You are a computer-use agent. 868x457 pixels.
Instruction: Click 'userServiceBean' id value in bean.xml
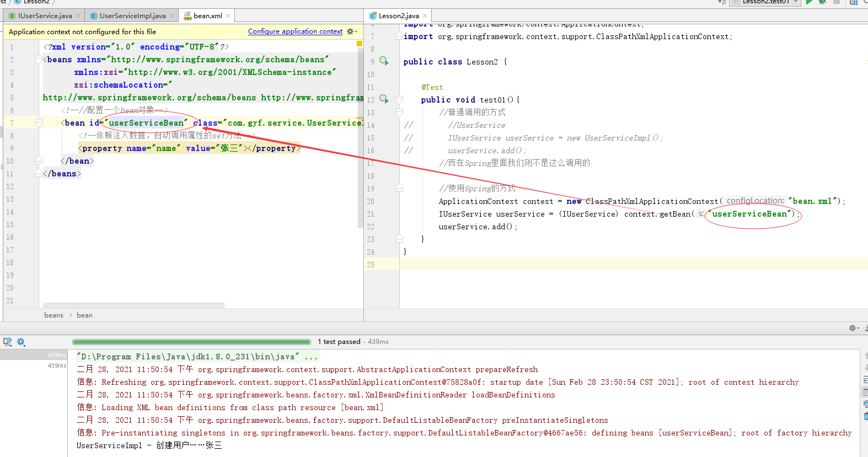coord(146,123)
